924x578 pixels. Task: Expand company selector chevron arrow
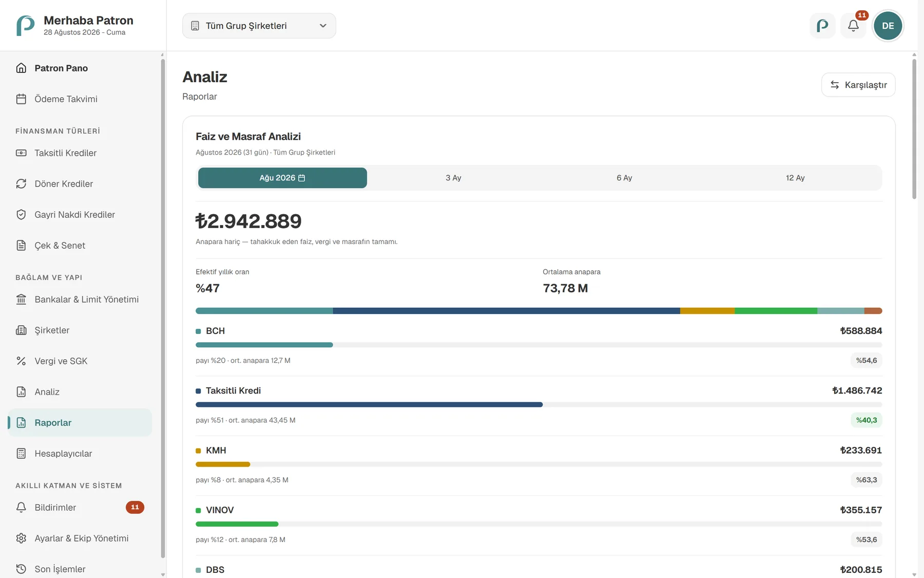(x=323, y=26)
